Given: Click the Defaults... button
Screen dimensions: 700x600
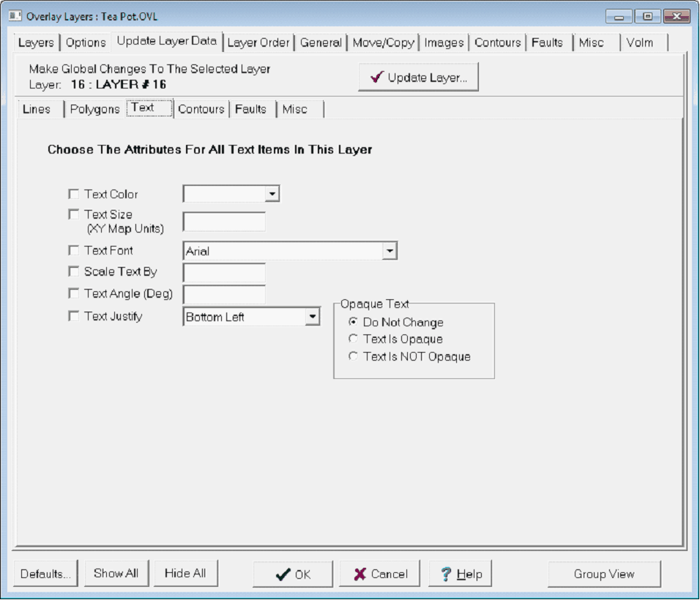Looking at the screenshot, I should (45, 574).
